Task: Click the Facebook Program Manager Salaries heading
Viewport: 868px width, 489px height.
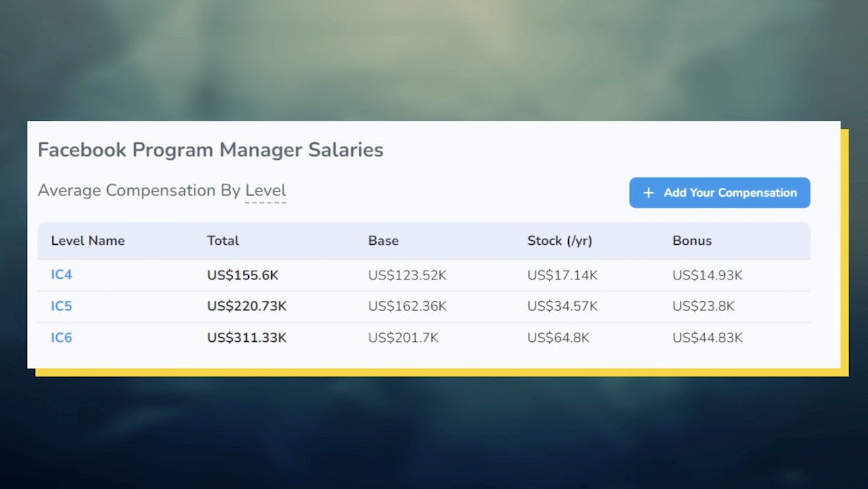Action: [210, 150]
